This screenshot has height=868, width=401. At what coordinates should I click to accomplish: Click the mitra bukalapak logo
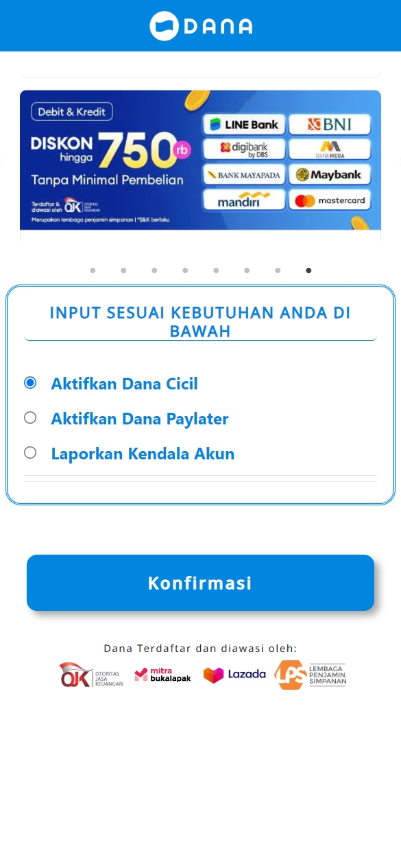[162, 675]
